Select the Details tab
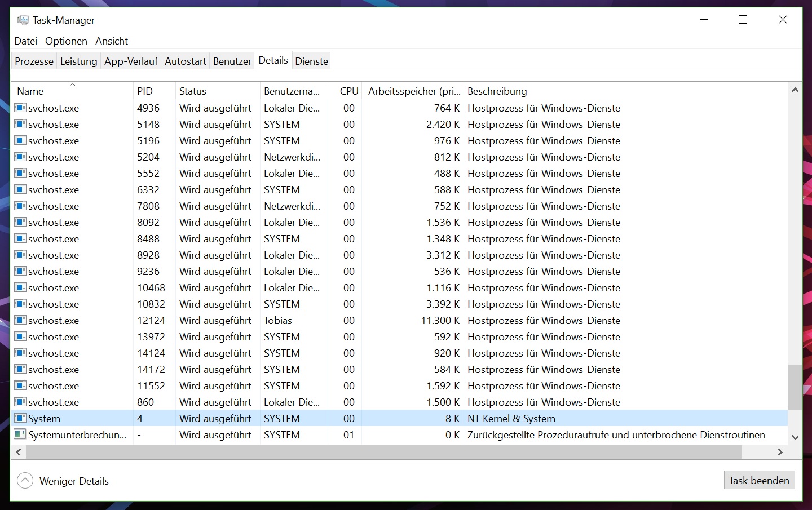This screenshot has width=812, height=510. [x=273, y=60]
